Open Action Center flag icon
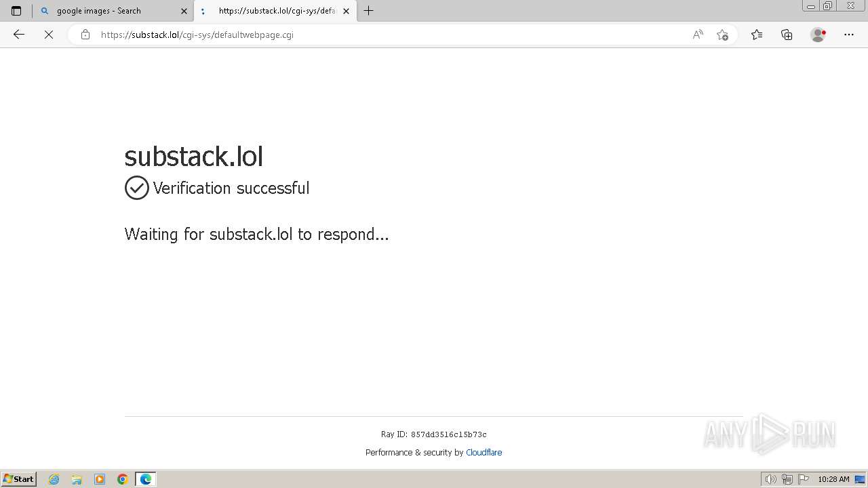Viewport: 868px width, 488px height. pyautogui.click(x=804, y=479)
